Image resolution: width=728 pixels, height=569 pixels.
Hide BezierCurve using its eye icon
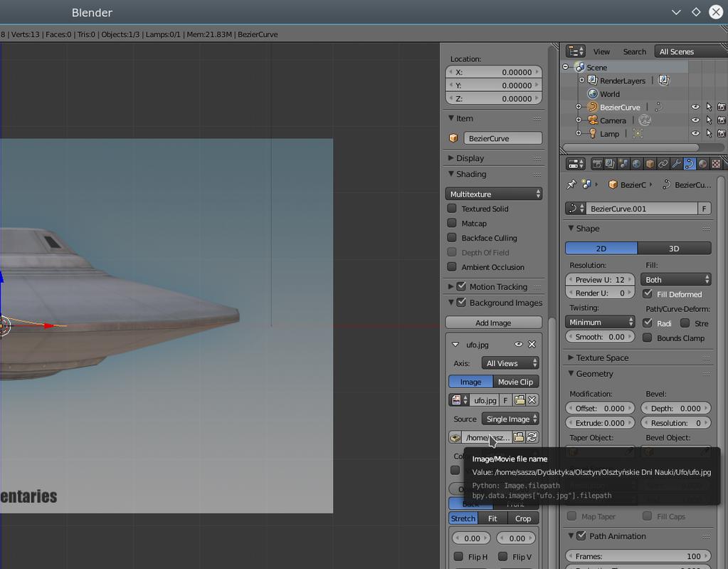tap(695, 107)
